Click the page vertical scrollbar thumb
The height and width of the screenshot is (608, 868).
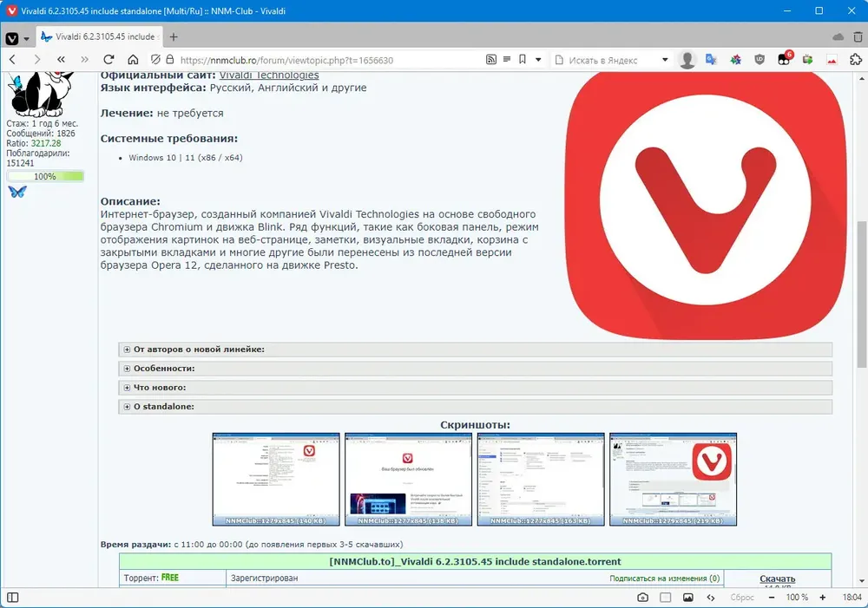click(861, 293)
